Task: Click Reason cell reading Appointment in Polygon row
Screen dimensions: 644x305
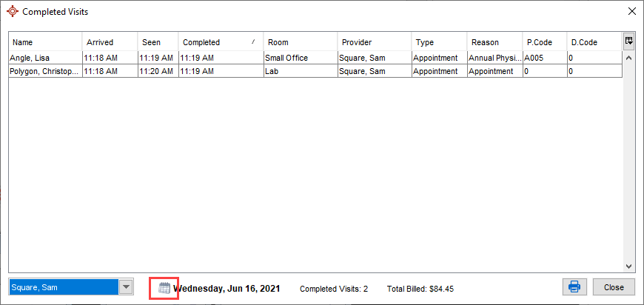Action: [495, 71]
